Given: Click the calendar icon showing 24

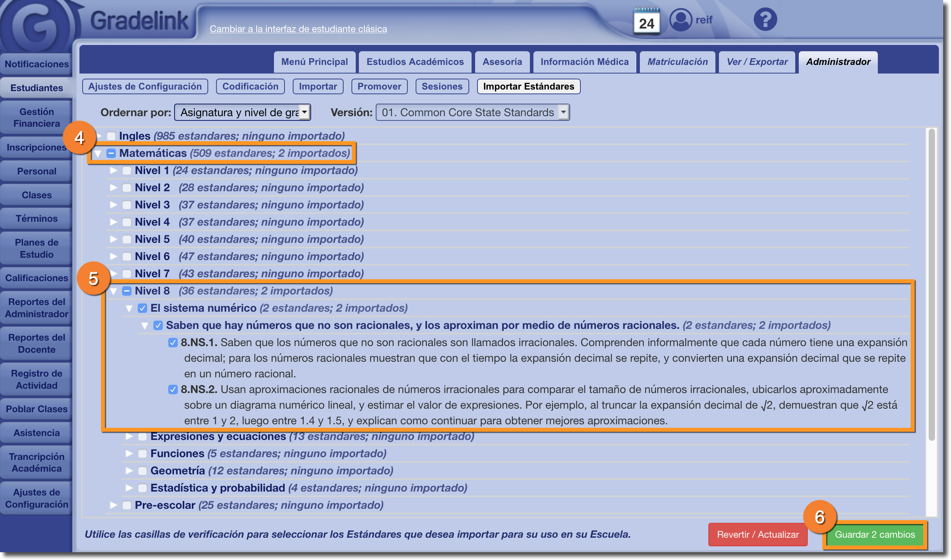Looking at the screenshot, I should point(647,21).
